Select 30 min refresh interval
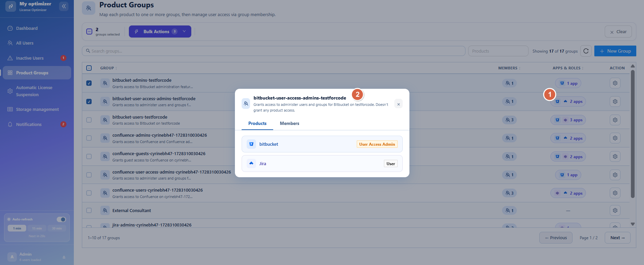Image resolution: width=644 pixels, height=265 pixels. click(57, 228)
